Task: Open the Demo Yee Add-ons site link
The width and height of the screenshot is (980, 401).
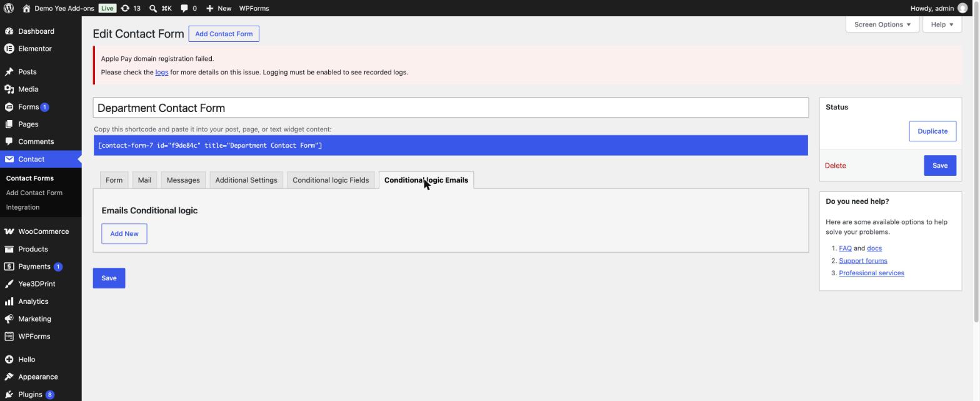Action: click(58, 8)
